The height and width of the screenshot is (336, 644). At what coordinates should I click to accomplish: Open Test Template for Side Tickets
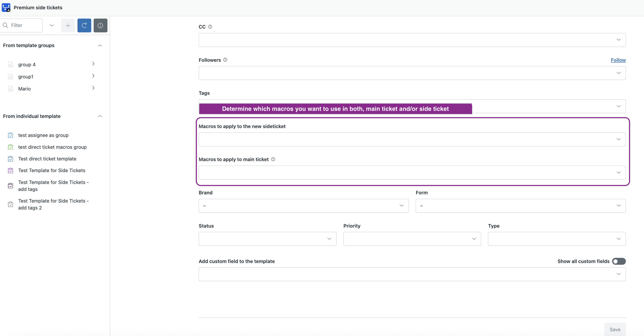click(x=52, y=170)
